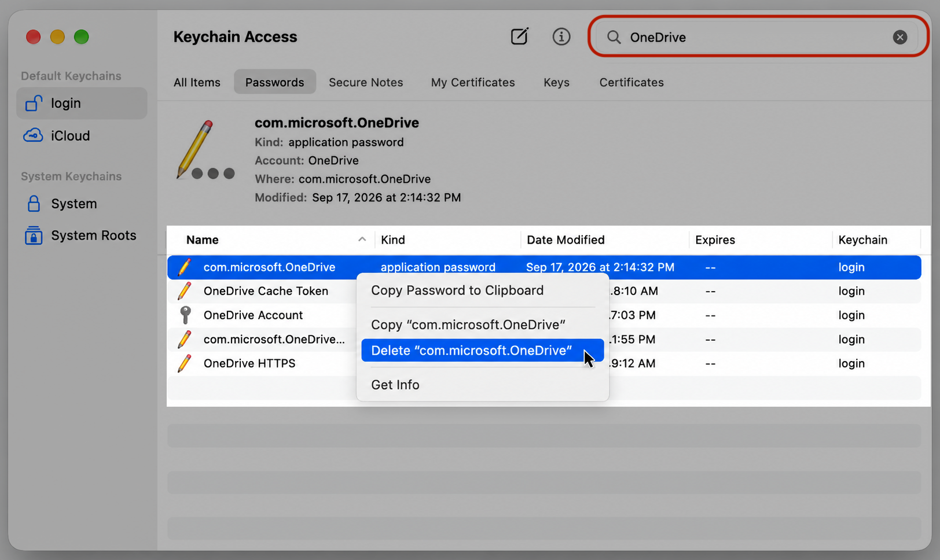This screenshot has width=940, height=560.
Task: Select the OneDrive Cache Token row
Action: (544, 291)
